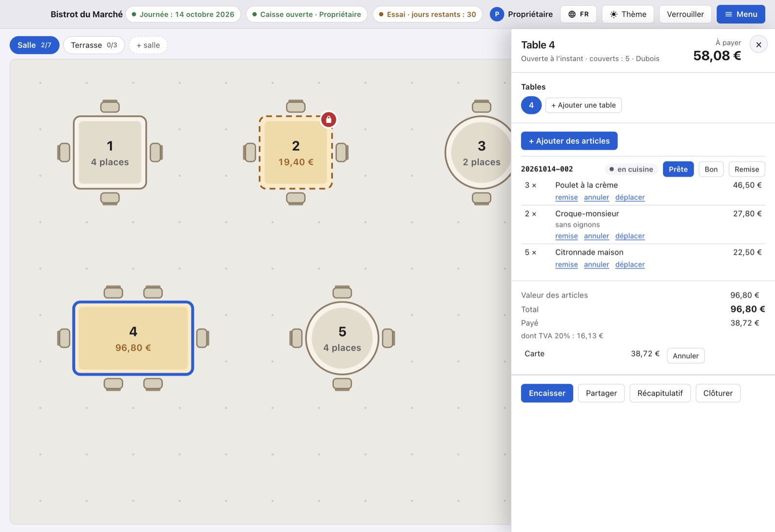Click the Journée : 14 octobre 2026 pill
775x532 pixels.
tap(183, 14)
